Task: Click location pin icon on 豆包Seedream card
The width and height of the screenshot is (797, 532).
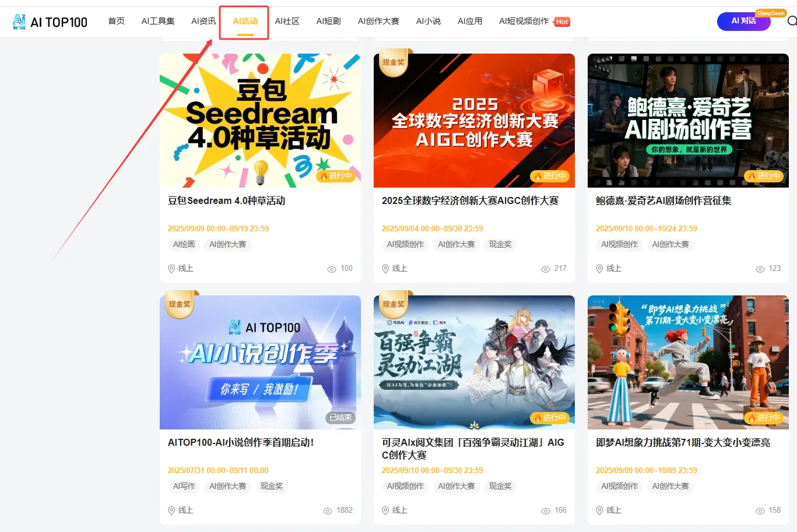Action: [171, 269]
